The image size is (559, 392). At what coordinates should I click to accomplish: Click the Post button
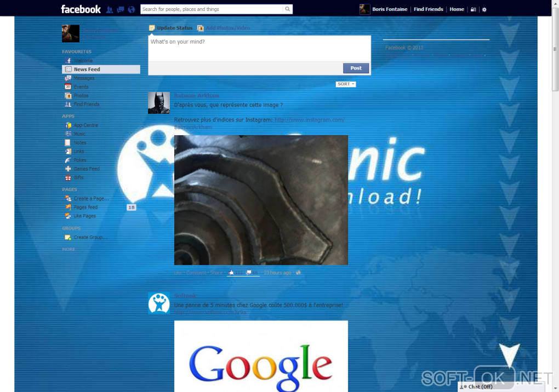click(x=356, y=68)
